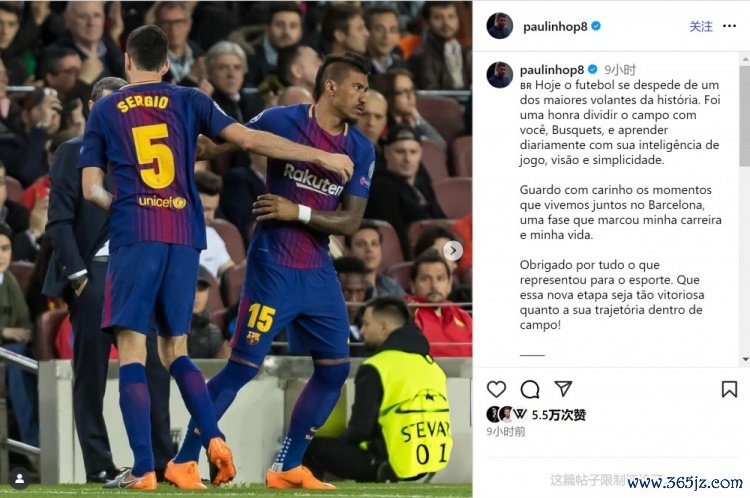The height and width of the screenshot is (498, 750).
Task: Click caption author's profile avatar
Action: (x=499, y=75)
